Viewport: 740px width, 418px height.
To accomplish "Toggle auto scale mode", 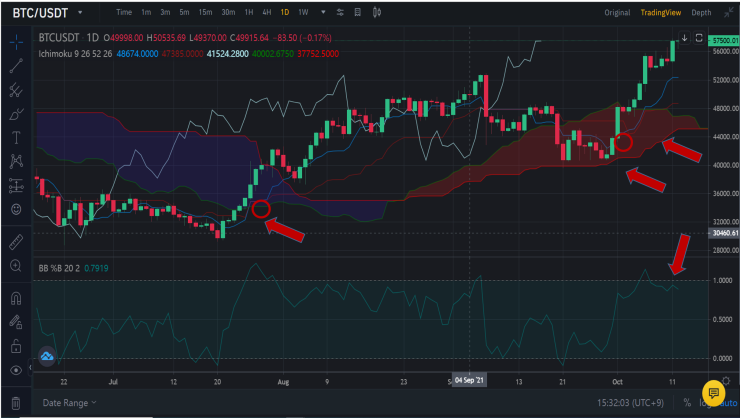I will coord(729,403).
